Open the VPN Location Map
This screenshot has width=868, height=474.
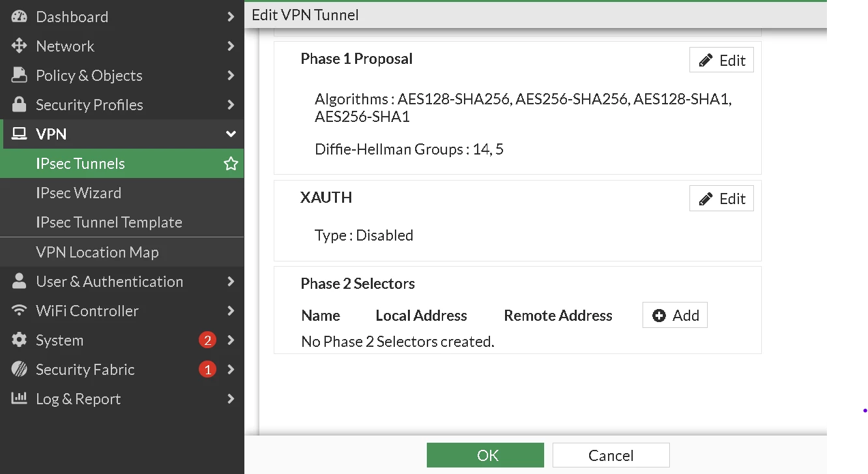pos(122,252)
